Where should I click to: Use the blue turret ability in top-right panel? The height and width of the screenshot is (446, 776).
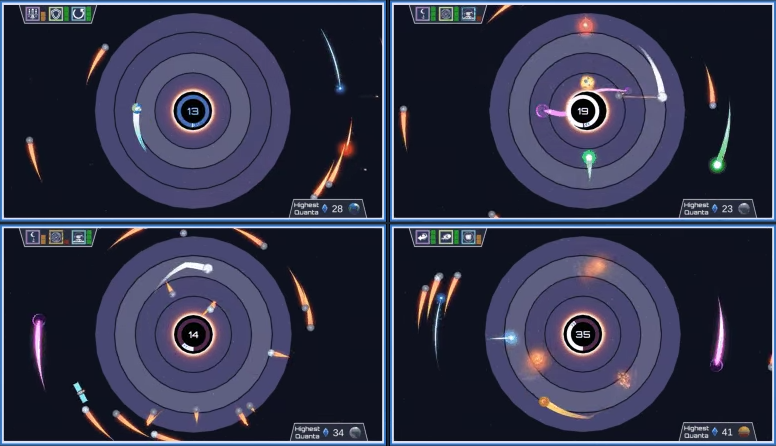468,14
